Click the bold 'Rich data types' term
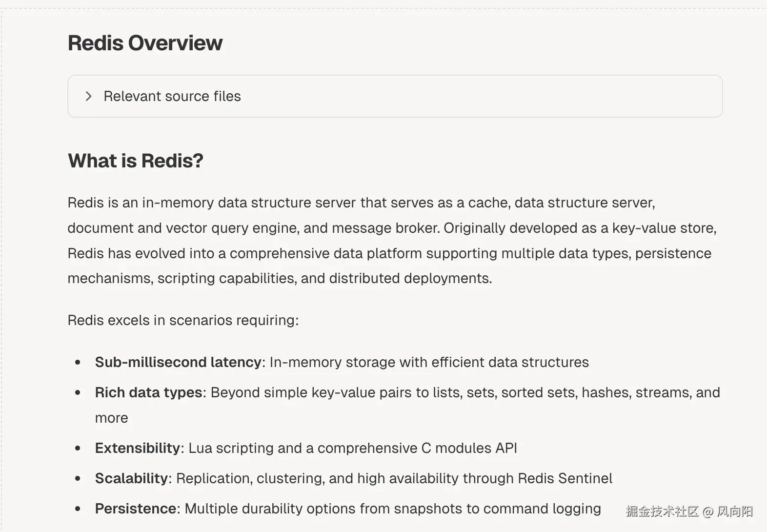The width and height of the screenshot is (767, 532). click(x=148, y=392)
